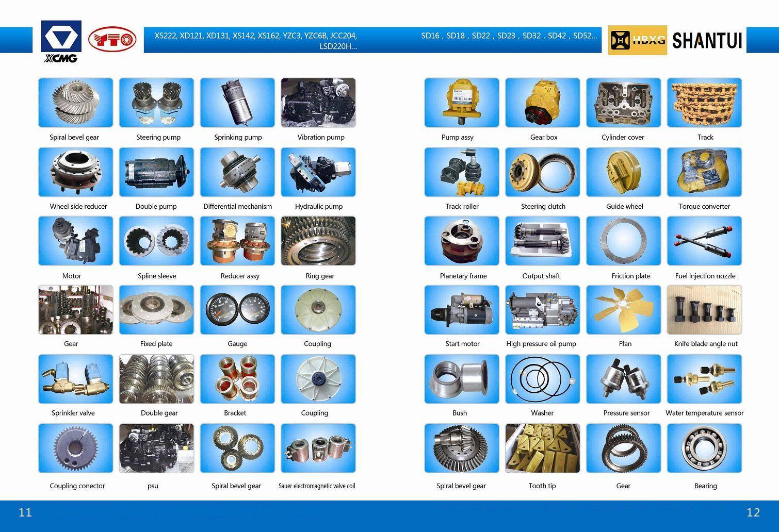779x532 pixels.
Task: Click the page number 12
Action: coord(753,512)
